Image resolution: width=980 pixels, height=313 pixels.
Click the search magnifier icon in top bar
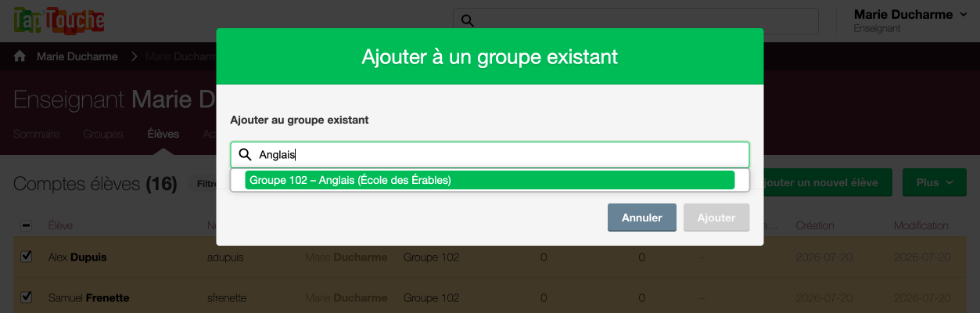pos(468,20)
